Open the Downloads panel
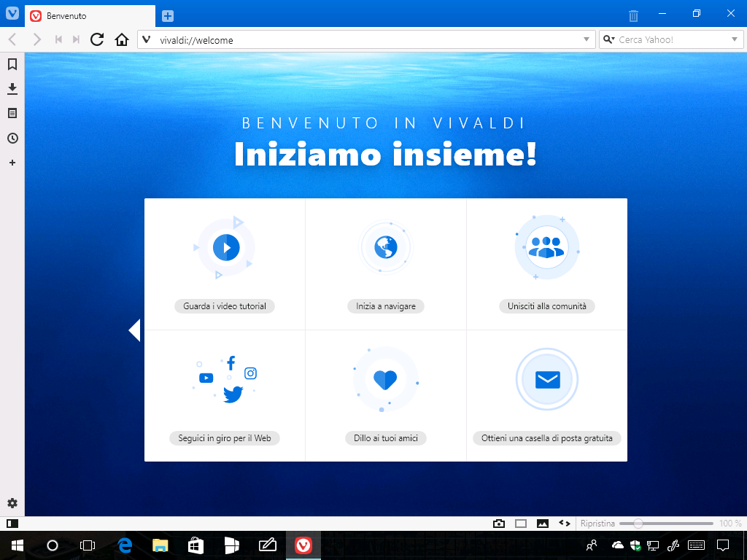This screenshot has width=747, height=560. click(12, 88)
